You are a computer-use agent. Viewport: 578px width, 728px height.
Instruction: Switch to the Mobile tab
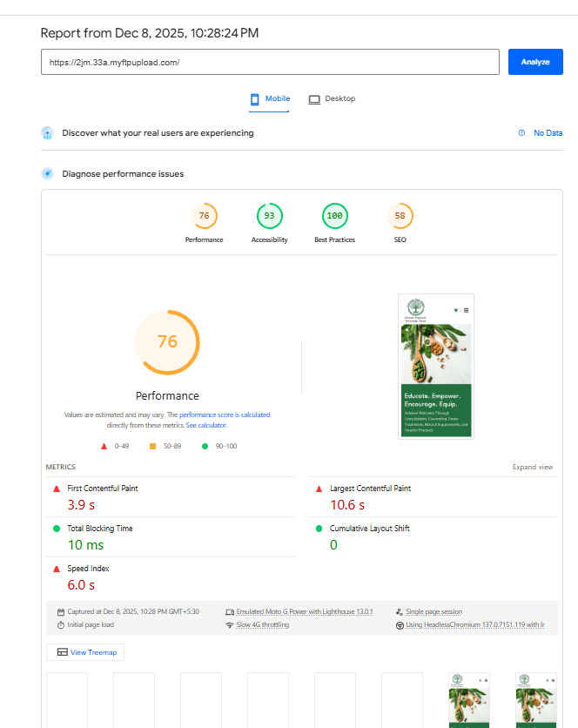(270, 99)
